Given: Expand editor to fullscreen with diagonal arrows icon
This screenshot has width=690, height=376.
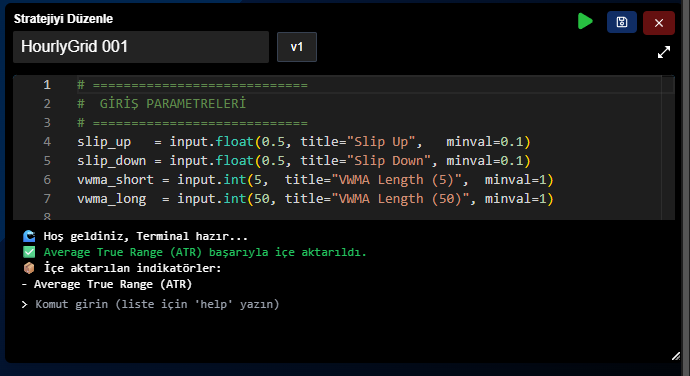Looking at the screenshot, I should 664,52.
